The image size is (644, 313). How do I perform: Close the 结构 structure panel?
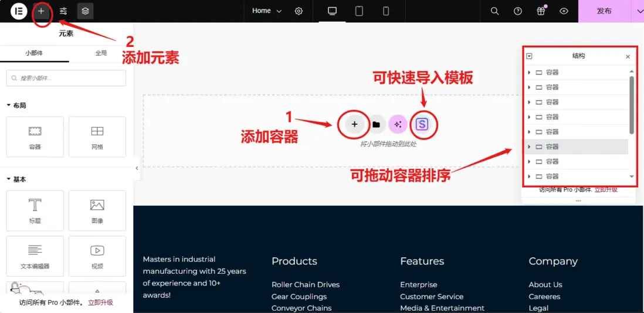click(628, 57)
